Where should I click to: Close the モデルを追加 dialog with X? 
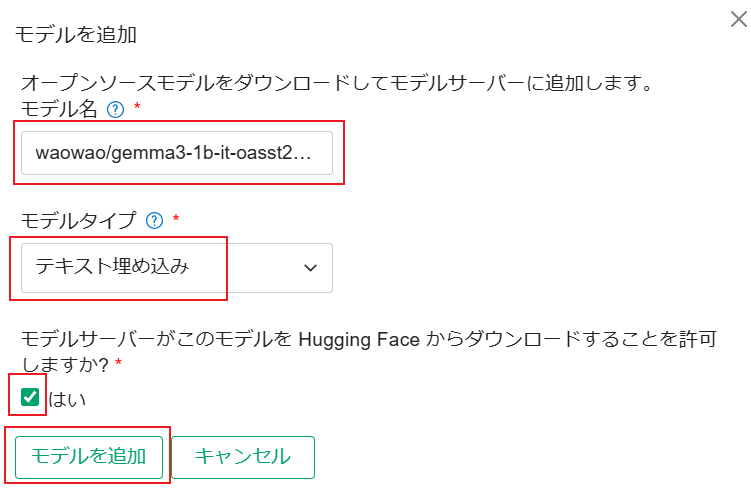pos(738,19)
